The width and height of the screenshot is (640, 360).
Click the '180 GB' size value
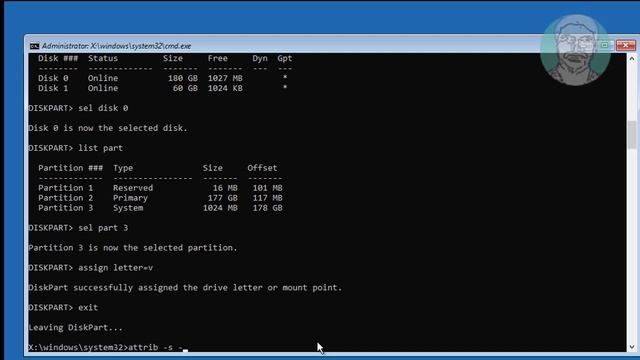click(x=183, y=78)
